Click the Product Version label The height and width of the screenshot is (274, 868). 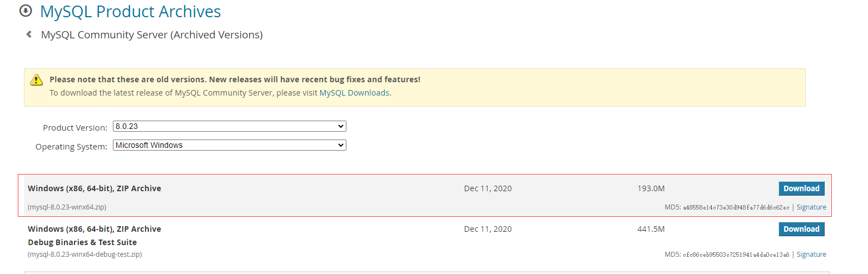click(75, 128)
